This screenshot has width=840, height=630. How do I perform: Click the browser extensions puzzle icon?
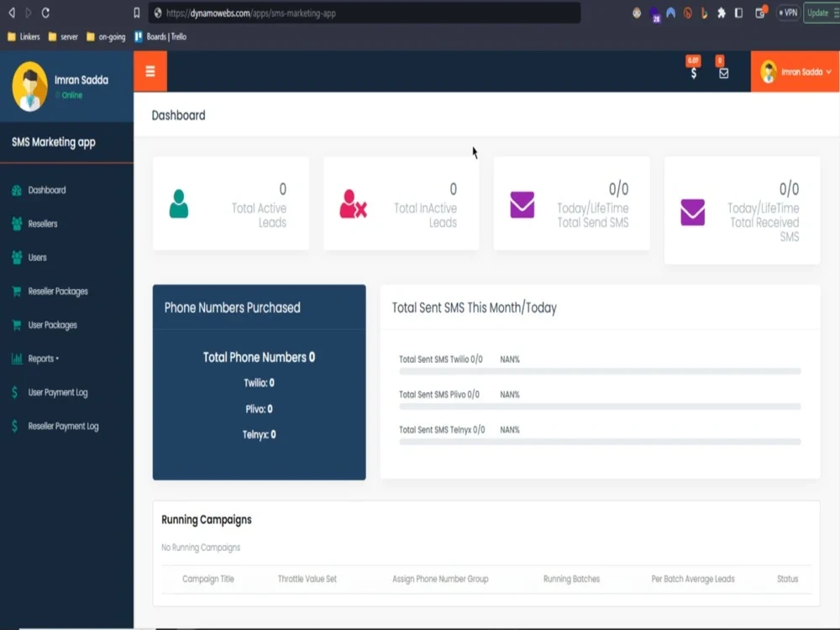[722, 13]
